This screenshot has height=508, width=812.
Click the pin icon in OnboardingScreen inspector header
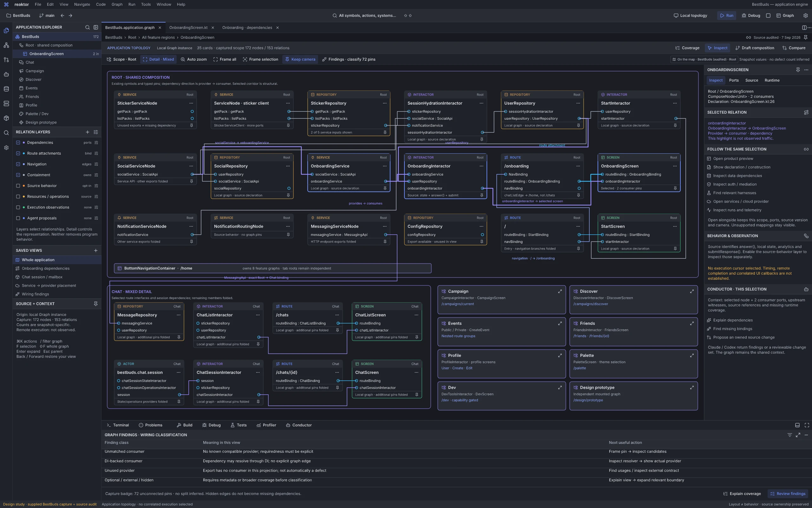[798, 70]
